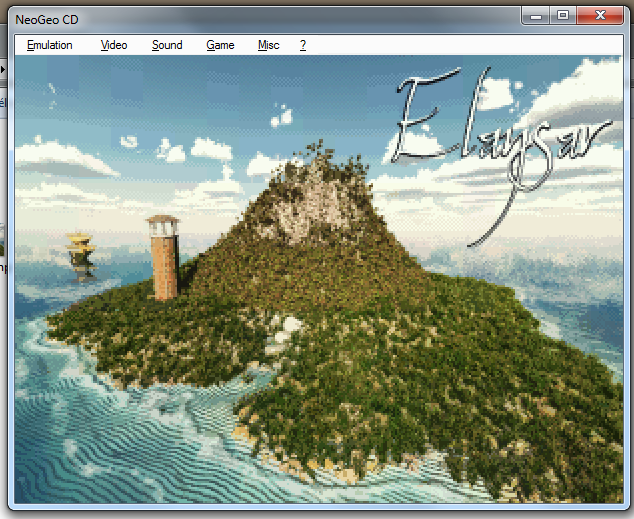The height and width of the screenshot is (519, 634).
Task: Open the Video menu
Action: (x=114, y=45)
